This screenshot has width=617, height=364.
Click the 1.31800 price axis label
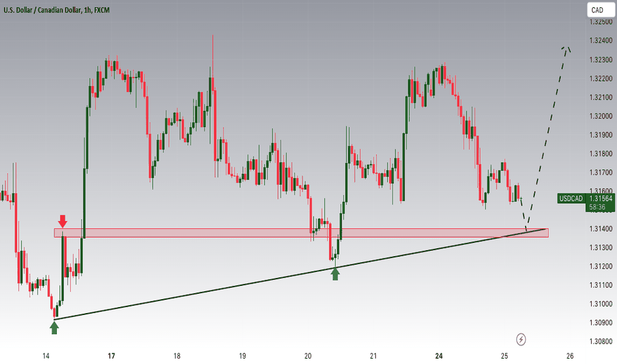point(601,154)
